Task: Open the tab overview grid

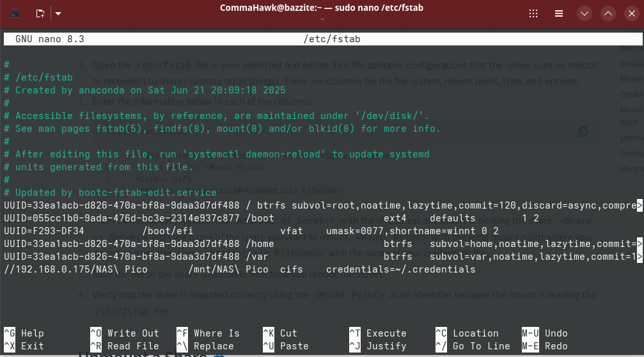Action: (x=533, y=13)
